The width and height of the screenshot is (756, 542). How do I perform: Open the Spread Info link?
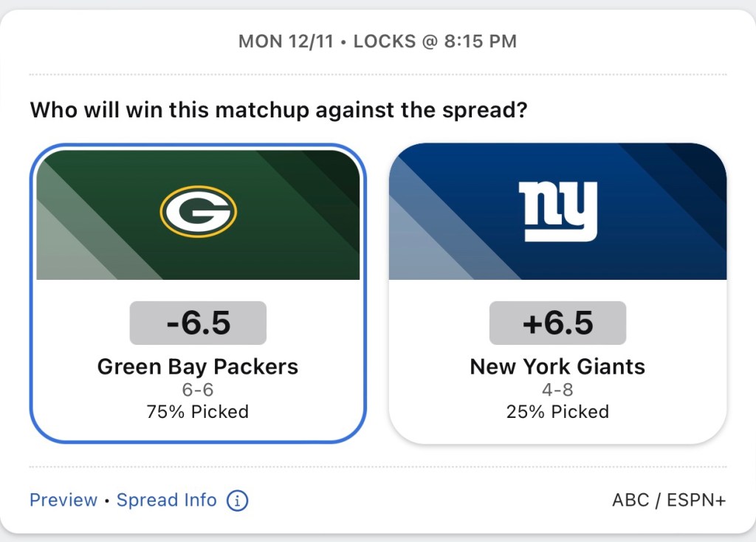pos(167,500)
